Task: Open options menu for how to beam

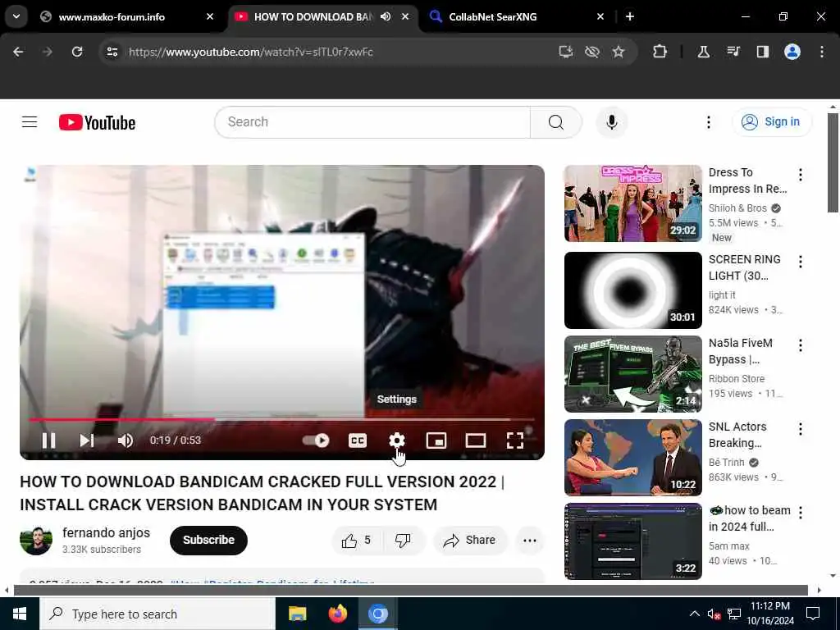Action: tap(801, 513)
